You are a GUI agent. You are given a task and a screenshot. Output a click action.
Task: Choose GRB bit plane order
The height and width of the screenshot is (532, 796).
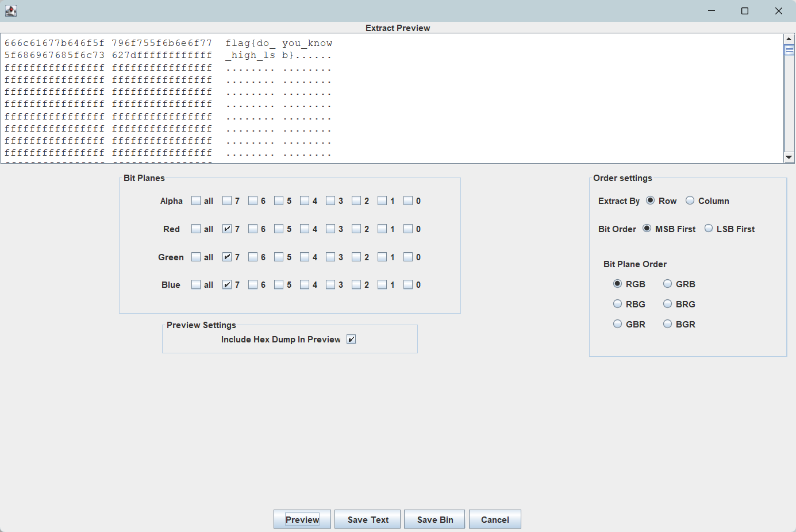tap(668, 284)
